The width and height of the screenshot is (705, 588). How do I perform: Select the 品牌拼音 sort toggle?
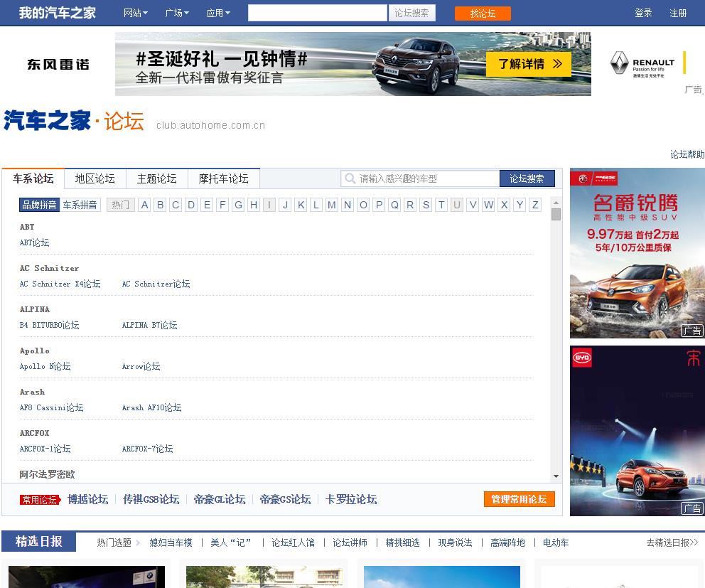(39, 205)
